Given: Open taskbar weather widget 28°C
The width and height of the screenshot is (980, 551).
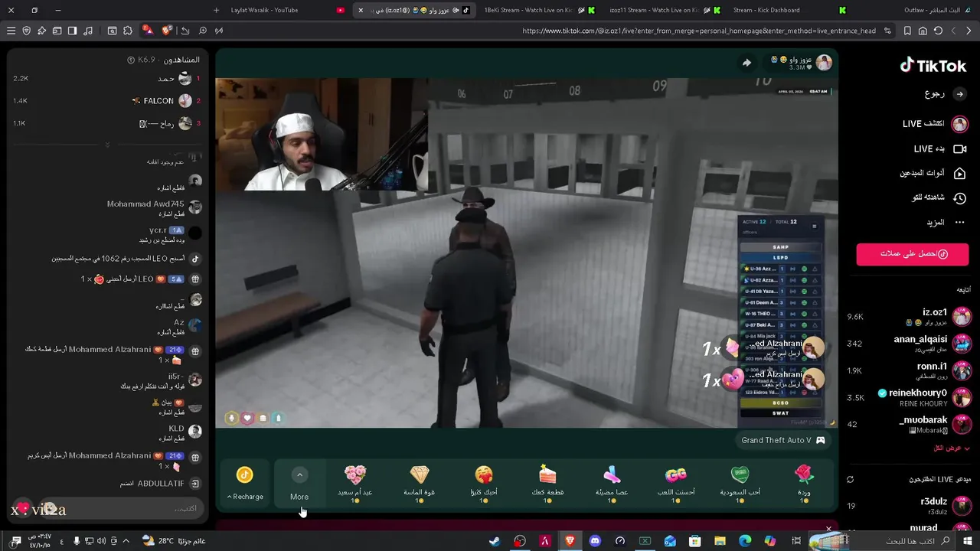Looking at the screenshot, I should (x=173, y=541).
